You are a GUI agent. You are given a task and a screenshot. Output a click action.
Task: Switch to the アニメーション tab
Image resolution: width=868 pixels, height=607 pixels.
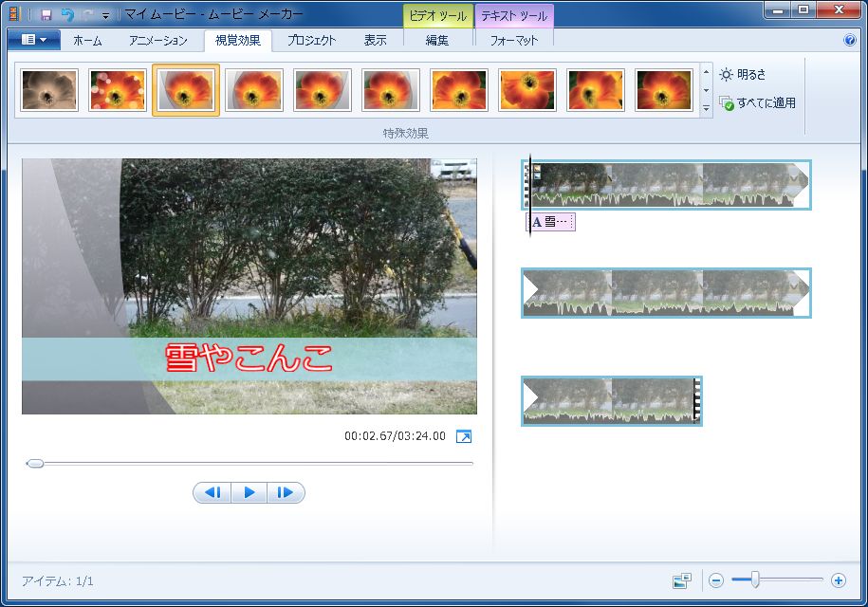(158, 41)
